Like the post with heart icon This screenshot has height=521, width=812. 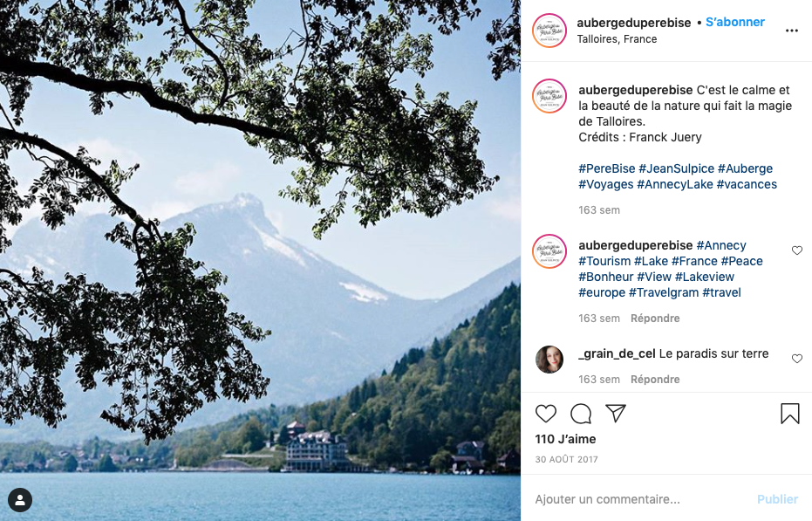545,413
